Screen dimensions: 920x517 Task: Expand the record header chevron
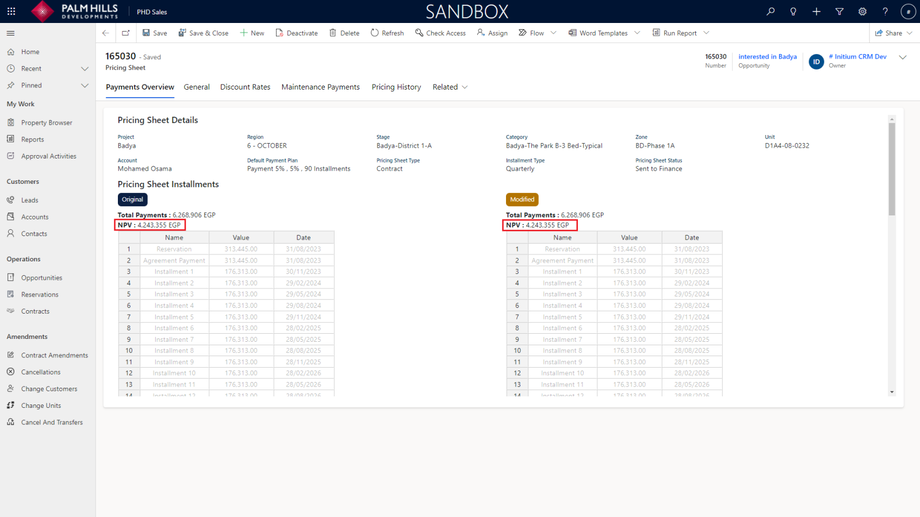(903, 57)
